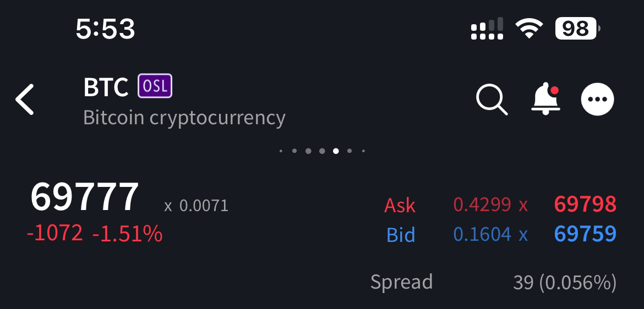Tap the last price 69777

tap(85, 197)
